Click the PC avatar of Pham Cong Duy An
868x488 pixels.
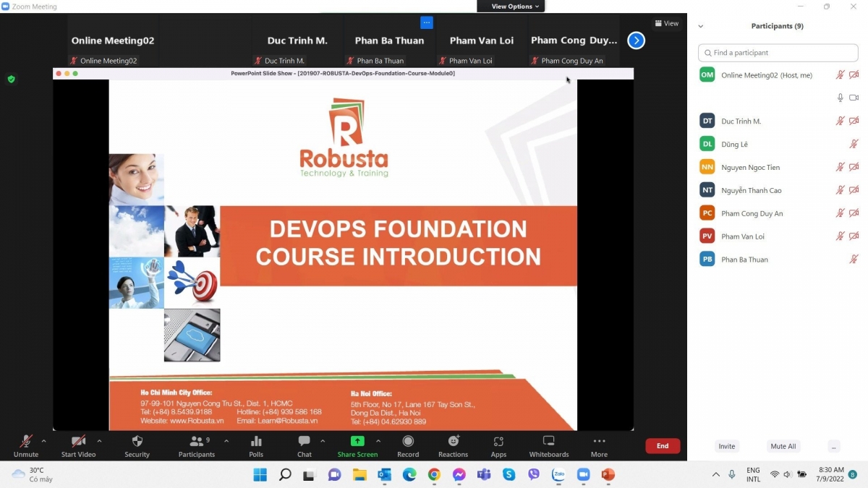coord(707,213)
